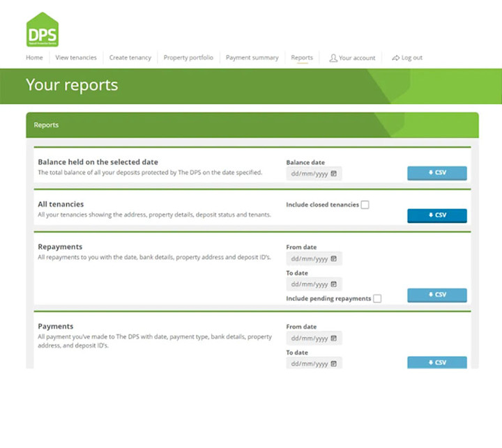The height and width of the screenshot is (448, 502).
Task: Download CSV for All tenancies report
Action: [x=437, y=216]
